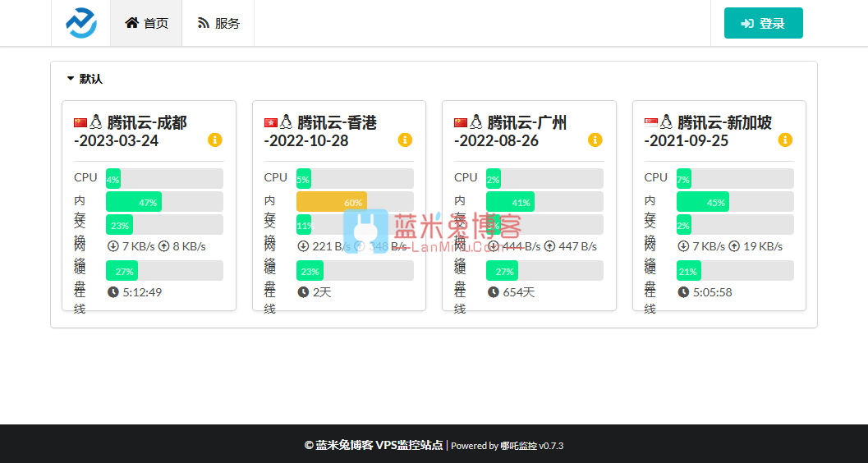Click 腾讯云-新加坡 -2021-09-25 title
Screen dimensions: 868x463
708,131
